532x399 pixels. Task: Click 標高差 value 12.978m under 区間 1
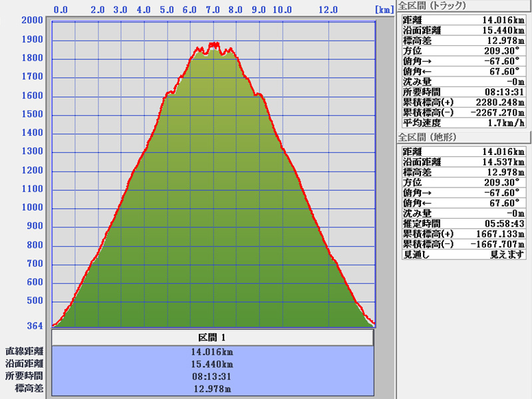click(x=211, y=388)
